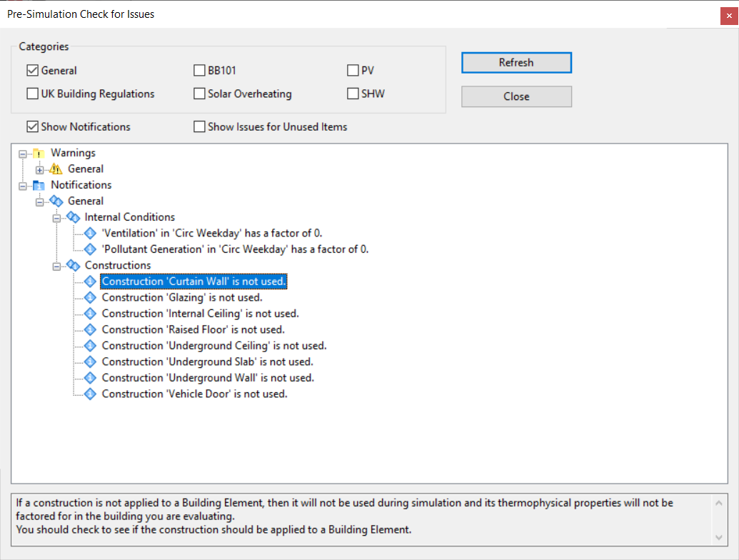Click the yellow warning icon beside General
739x560 pixels.
coord(56,169)
